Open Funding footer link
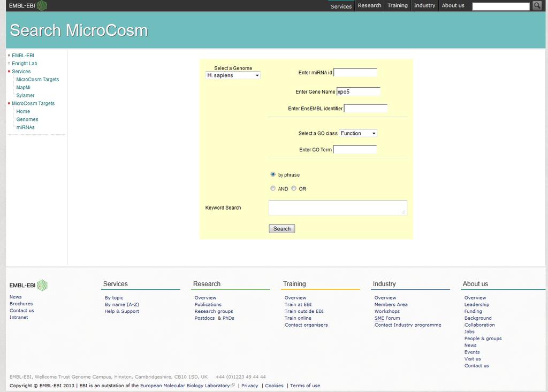This screenshot has height=392, width=548. click(473, 311)
